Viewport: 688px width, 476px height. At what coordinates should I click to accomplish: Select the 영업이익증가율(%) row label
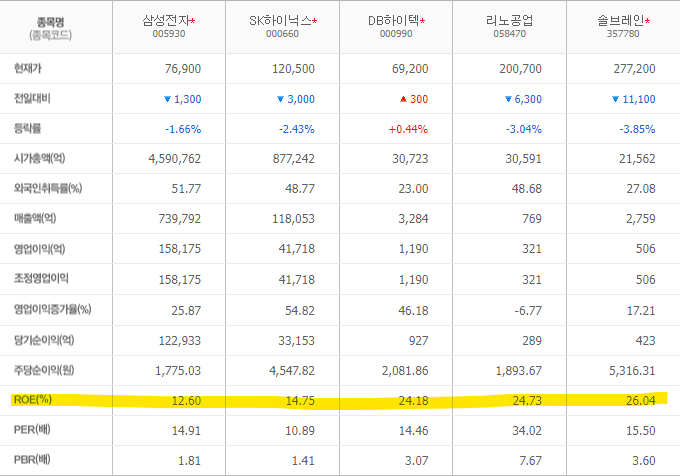(52, 309)
